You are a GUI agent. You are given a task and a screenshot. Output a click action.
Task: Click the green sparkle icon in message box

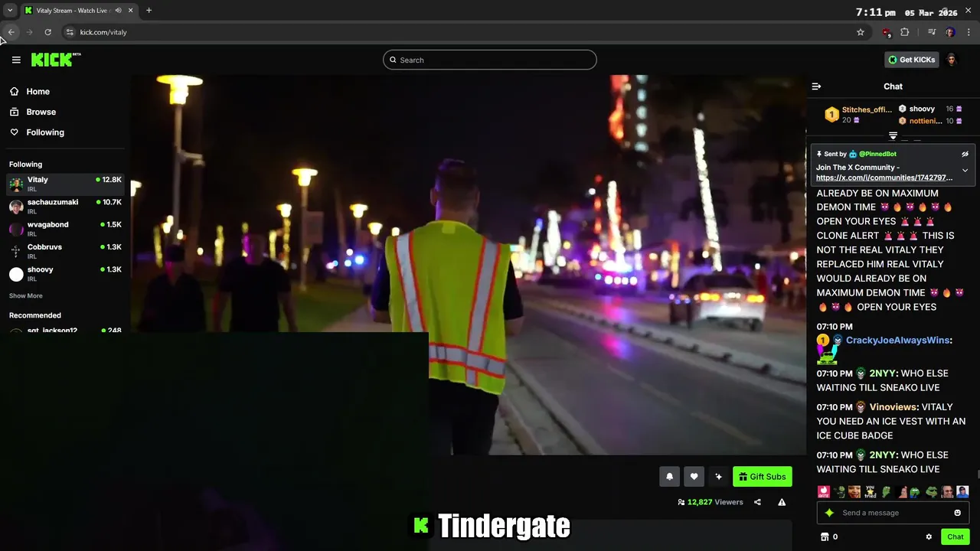[829, 513]
